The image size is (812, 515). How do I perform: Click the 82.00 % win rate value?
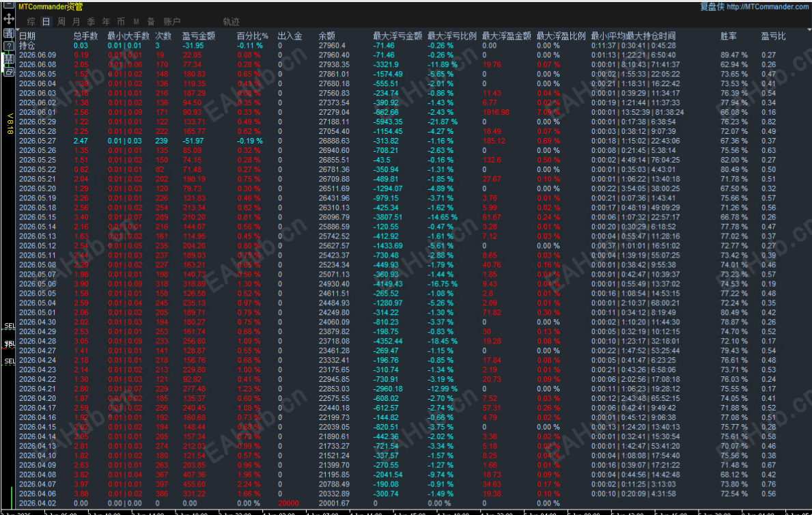tap(733, 160)
